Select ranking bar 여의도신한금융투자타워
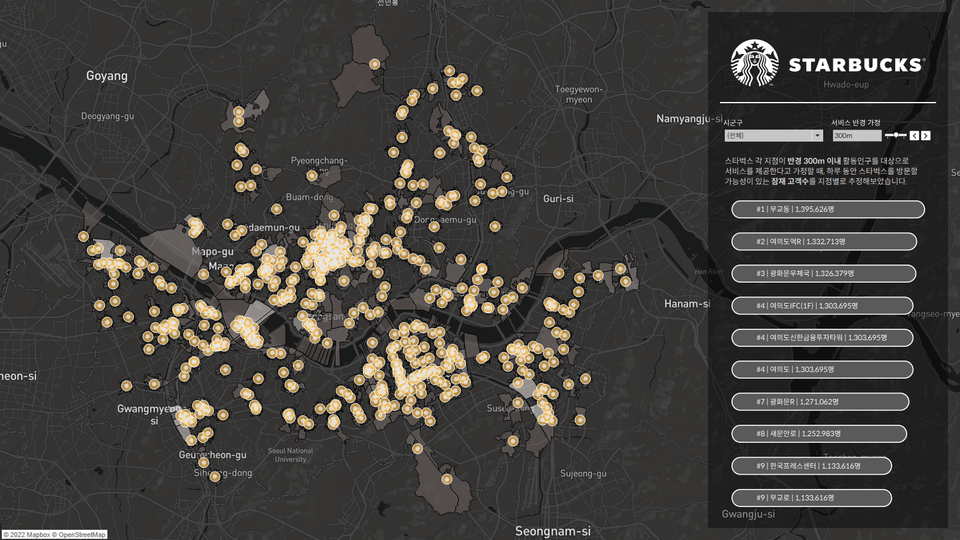The image size is (960, 540). click(822, 337)
